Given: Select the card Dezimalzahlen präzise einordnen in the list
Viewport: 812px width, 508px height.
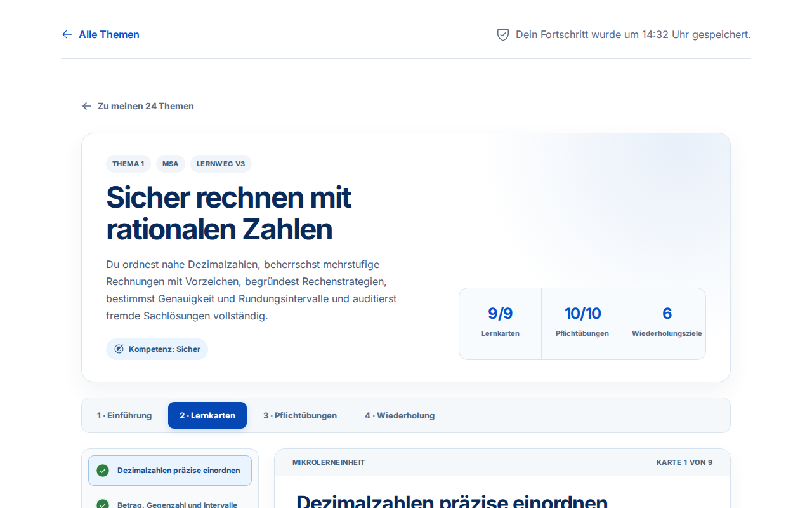Looking at the screenshot, I should [170, 471].
